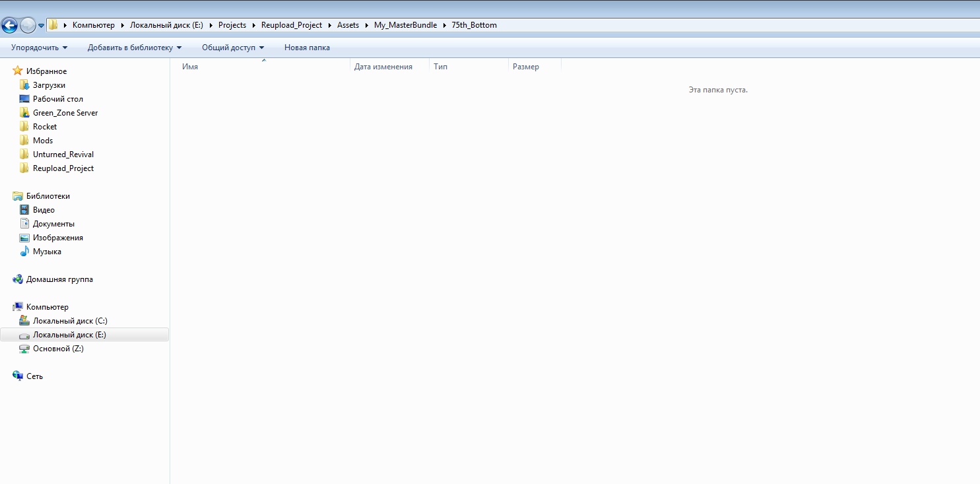This screenshot has height=484, width=980.
Task: Click the Документы library icon
Action: pyautogui.click(x=24, y=224)
